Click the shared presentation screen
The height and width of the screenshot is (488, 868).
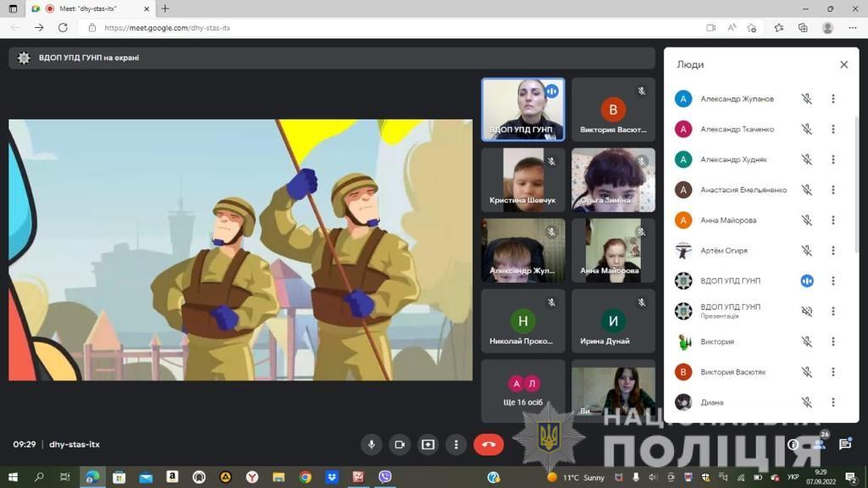241,250
